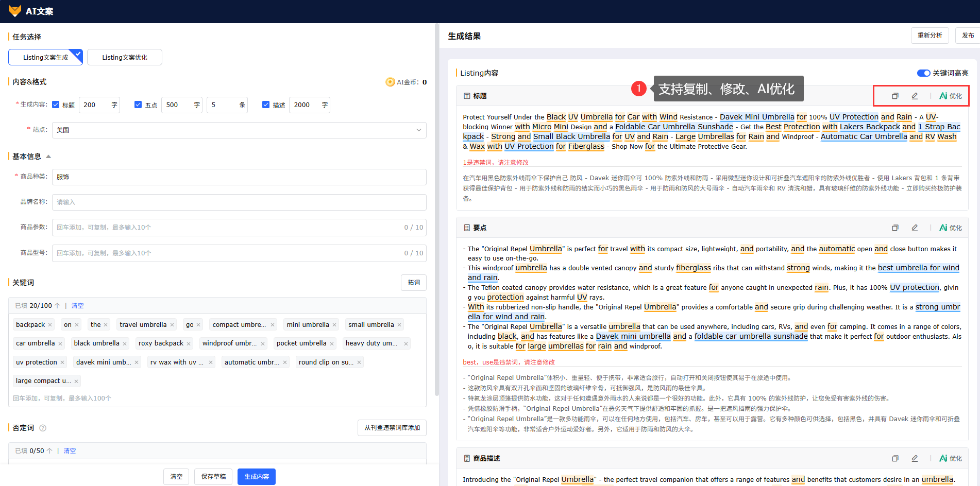Click AI 优化 for 商品描述 section
980x486 pixels.
[950, 459]
